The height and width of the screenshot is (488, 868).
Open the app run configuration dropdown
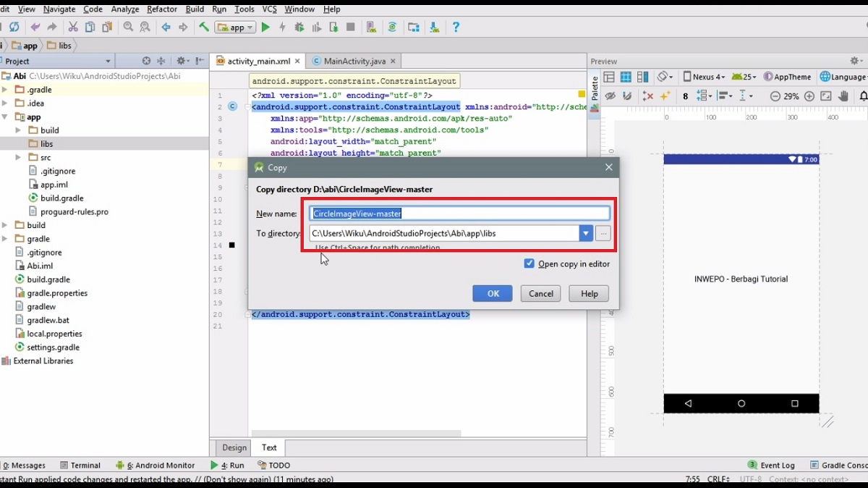(235, 27)
